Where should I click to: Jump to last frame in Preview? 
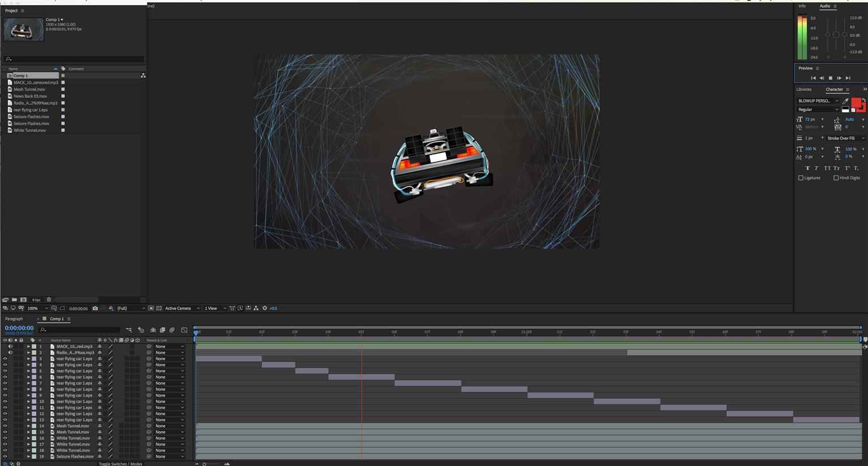click(x=848, y=78)
